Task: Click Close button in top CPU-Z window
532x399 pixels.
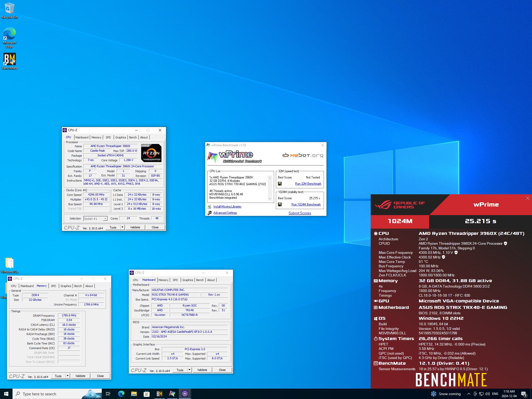Action: pyautogui.click(x=155, y=227)
